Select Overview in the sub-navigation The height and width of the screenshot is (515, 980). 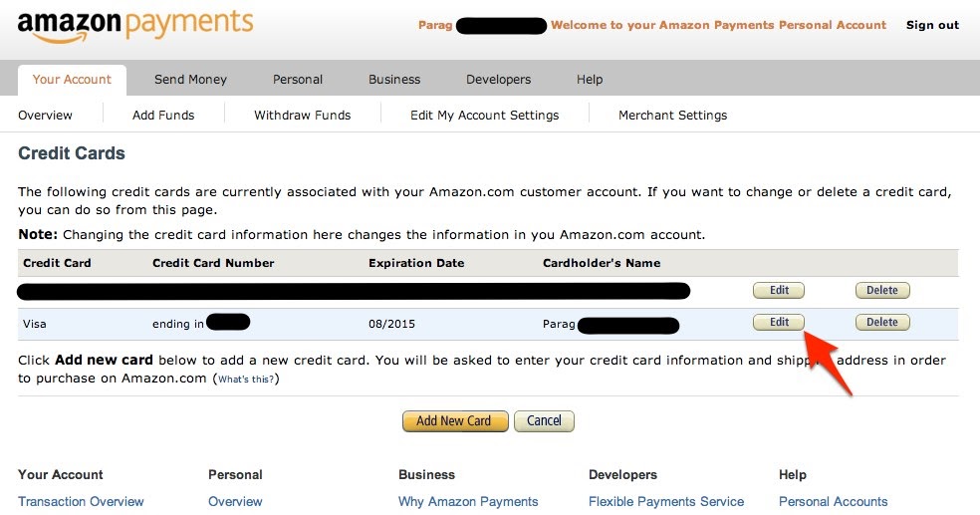point(45,115)
